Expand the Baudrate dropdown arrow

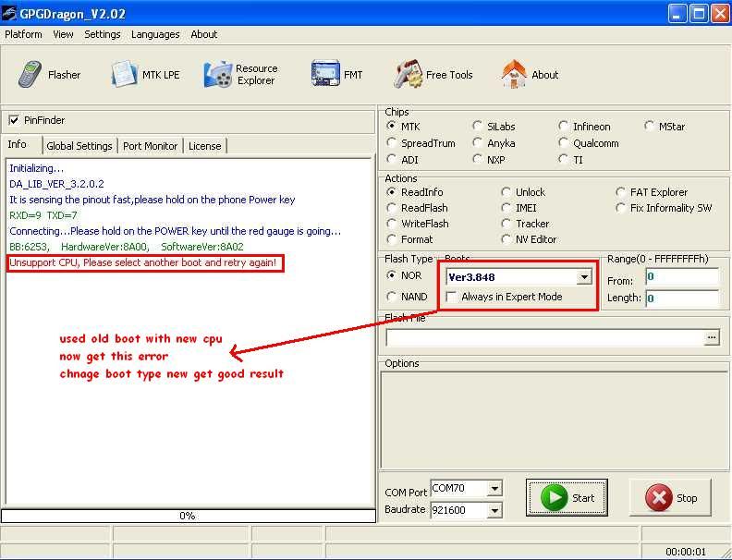(x=494, y=510)
